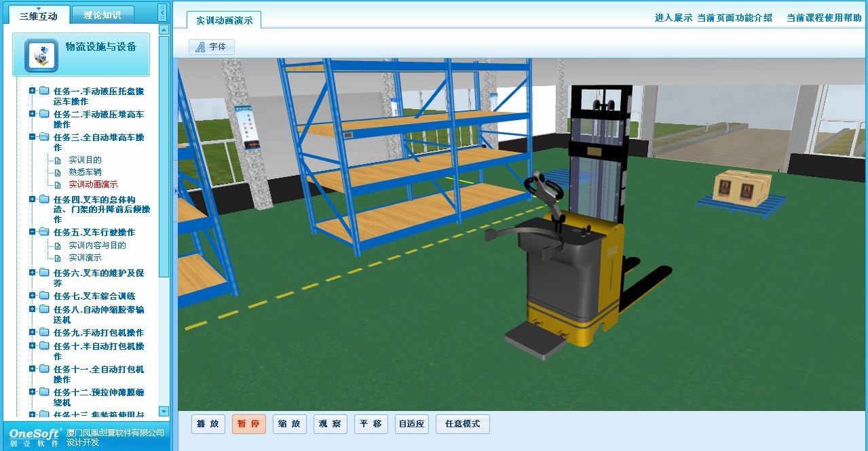Expand the 任务六.叉车的维护及保养 node

click(x=32, y=273)
